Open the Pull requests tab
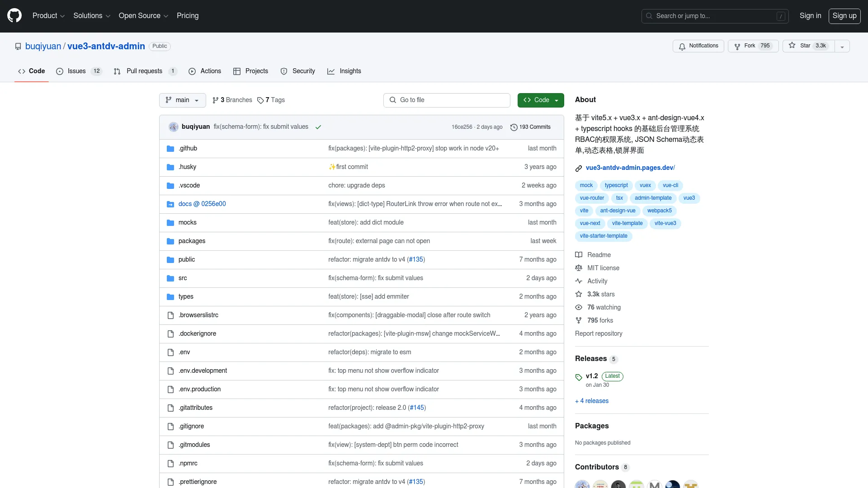This screenshot has height=488, width=868. (x=146, y=71)
